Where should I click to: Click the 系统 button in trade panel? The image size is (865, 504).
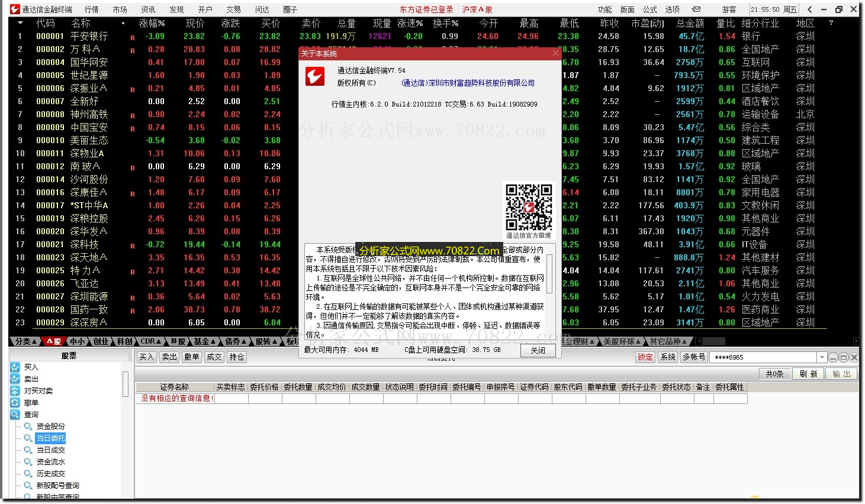click(668, 357)
